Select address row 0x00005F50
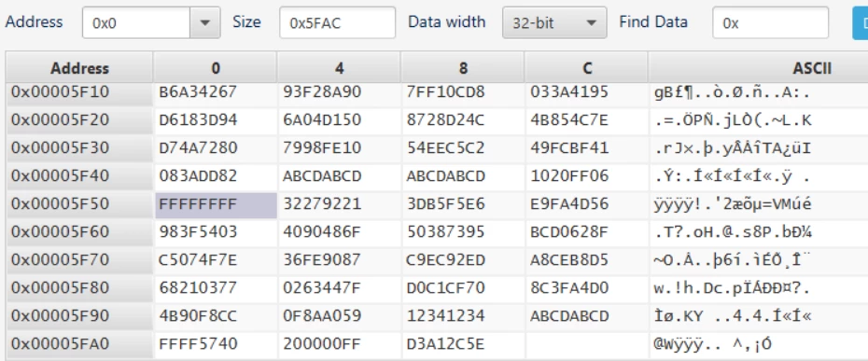The height and width of the screenshot is (361, 868). tap(79, 204)
